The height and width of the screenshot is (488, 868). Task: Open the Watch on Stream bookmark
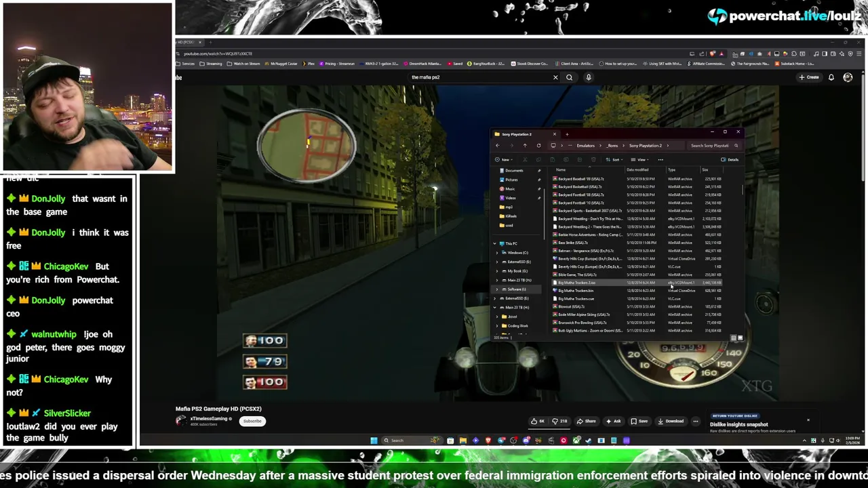point(243,64)
